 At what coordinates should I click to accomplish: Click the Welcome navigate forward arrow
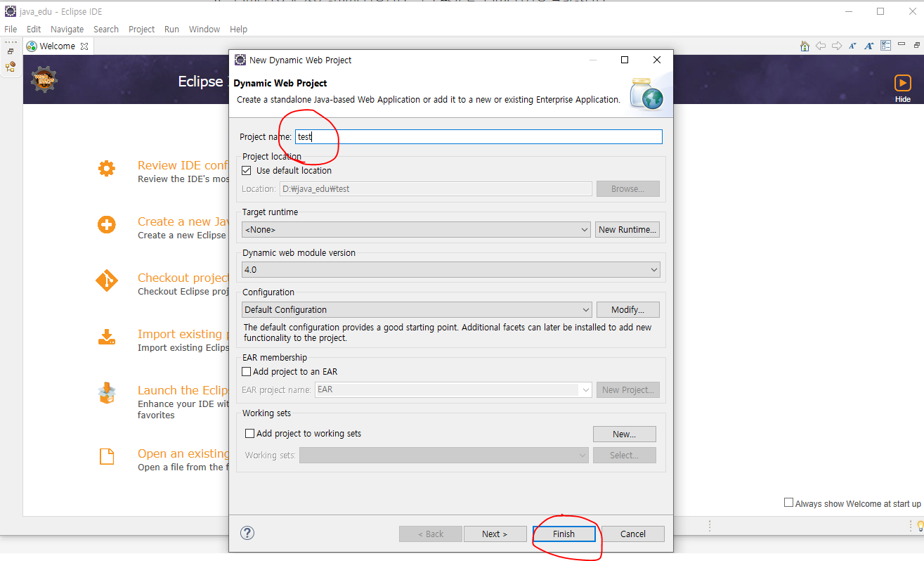pos(836,46)
